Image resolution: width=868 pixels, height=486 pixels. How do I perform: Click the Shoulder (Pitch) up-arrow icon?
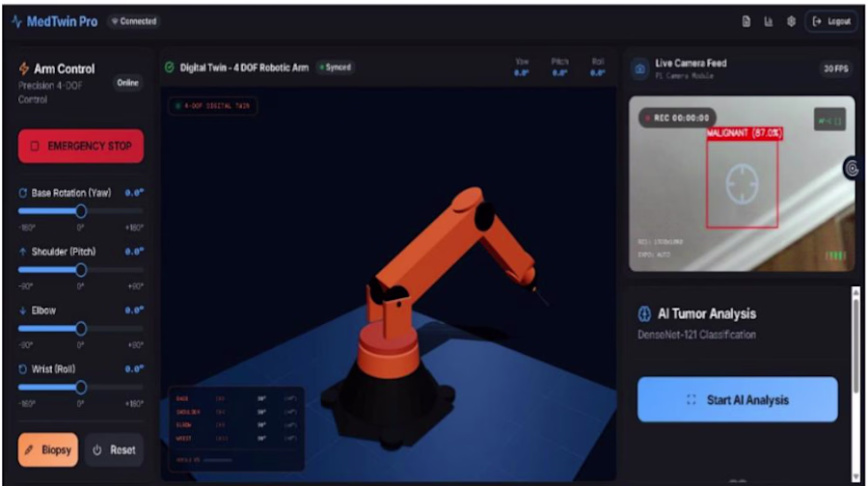(x=23, y=252)
